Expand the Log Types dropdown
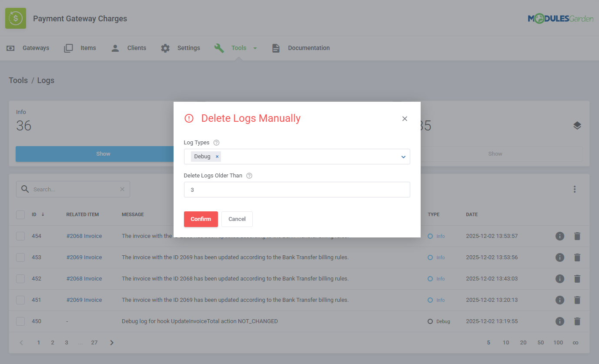 click(x=403, y=157)
